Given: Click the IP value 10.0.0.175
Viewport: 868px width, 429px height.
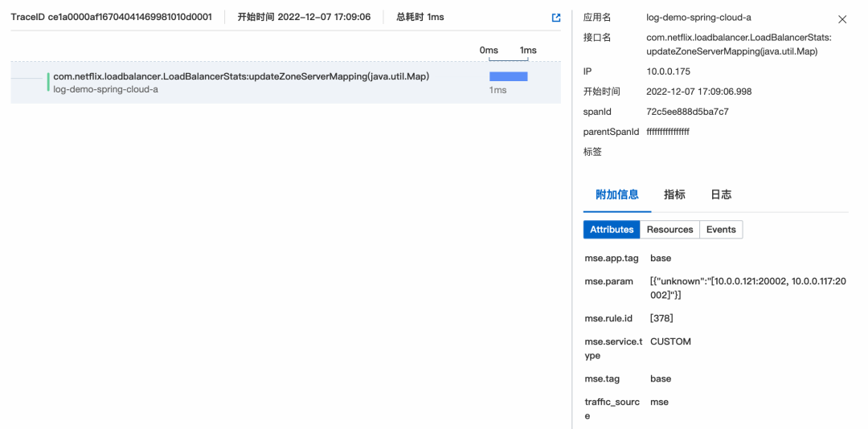Looking at the screenshot, I should click(x=668, y=71).
